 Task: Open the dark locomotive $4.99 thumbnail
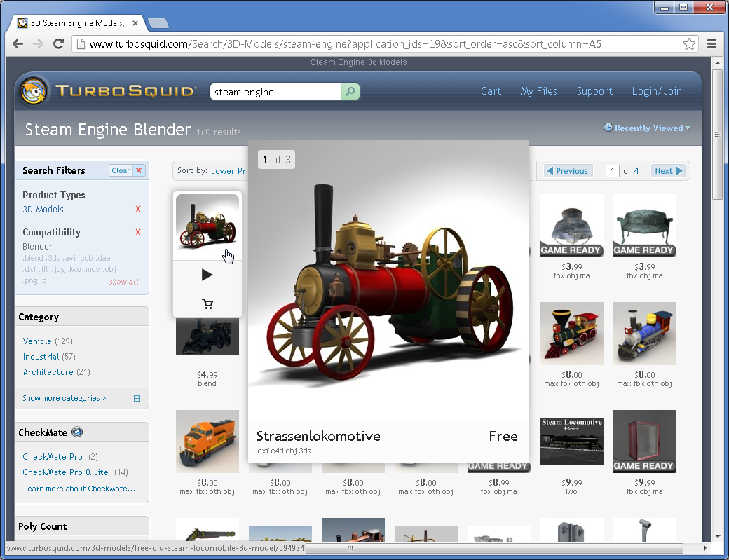207,336
